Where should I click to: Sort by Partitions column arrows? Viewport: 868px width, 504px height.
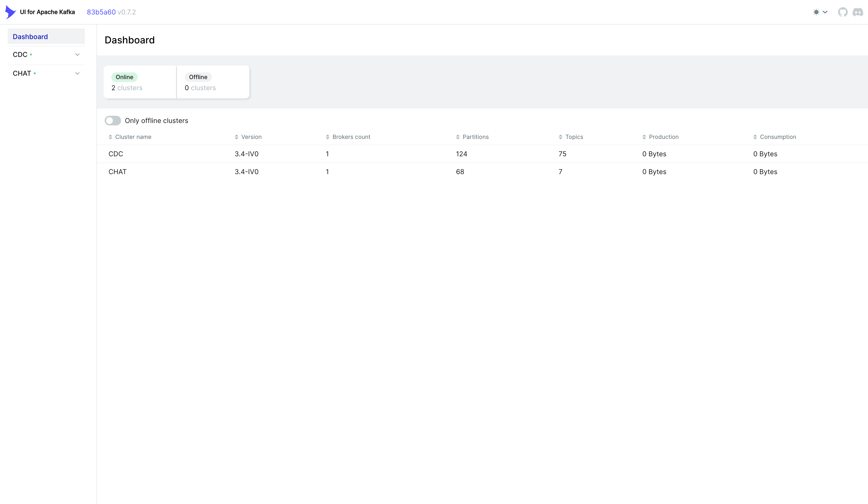pyautogui.click(x=457, y=137)
